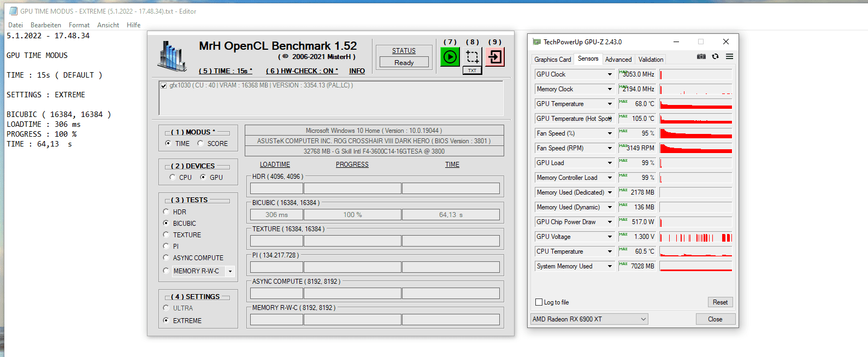Image resolution: width=868 pixels, height=357 pixels.
Task: Open the Bearbeiten menu in Editor
Action: click(46, 25)
